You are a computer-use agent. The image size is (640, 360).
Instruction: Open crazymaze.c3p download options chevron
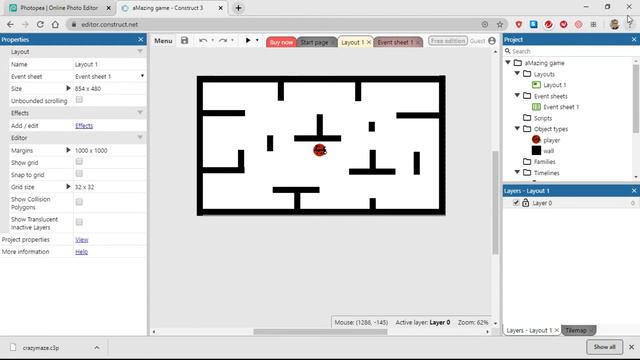tap(97, 347)
